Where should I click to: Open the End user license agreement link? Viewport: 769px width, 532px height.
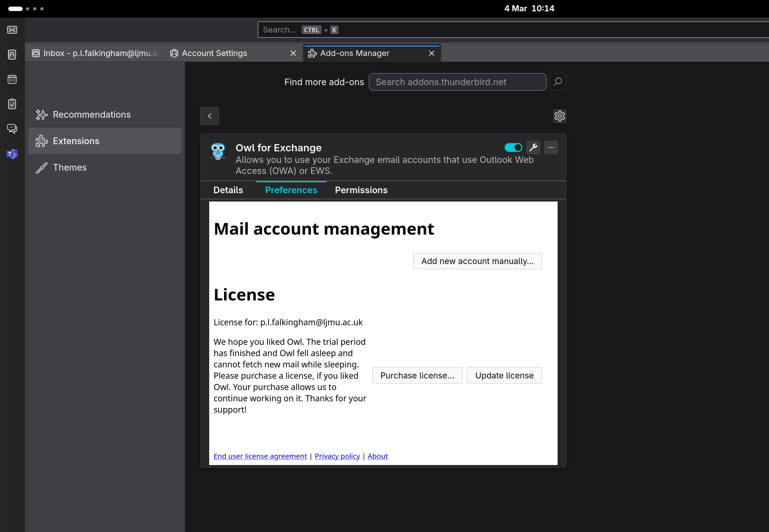point(260,456)
